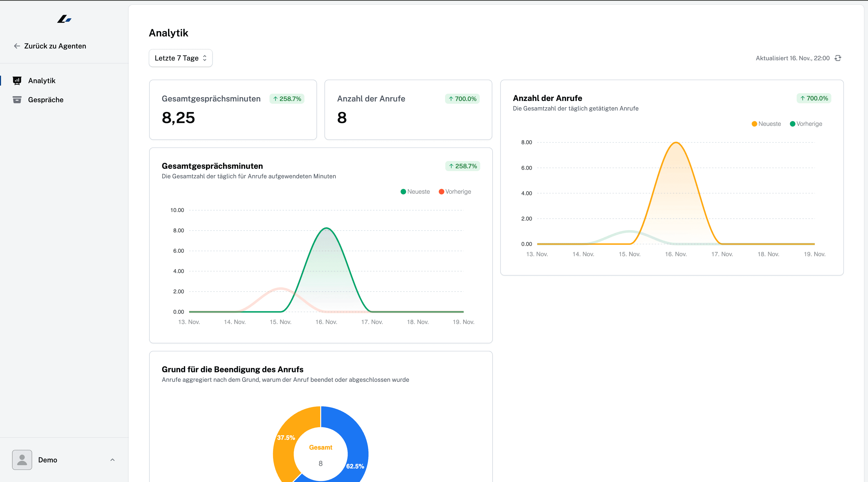Click the 16. Nov. peak in the green minutes chart

(326, 229)
